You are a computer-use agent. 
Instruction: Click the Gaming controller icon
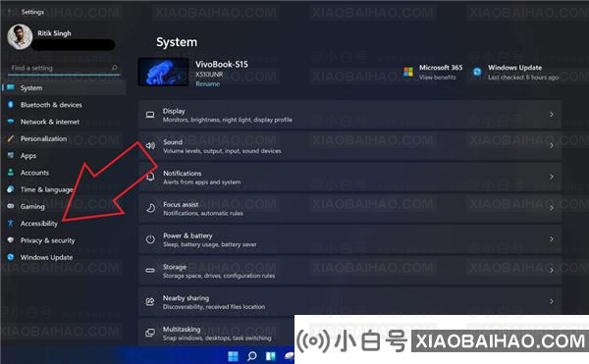[11, 206]
